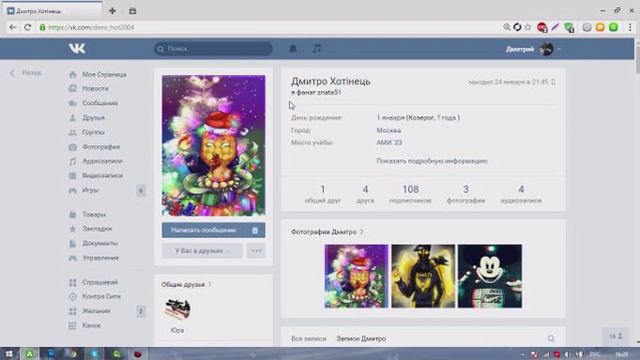Open the notifications bell icon
640x360 pixels.
[x=293, y=49]
